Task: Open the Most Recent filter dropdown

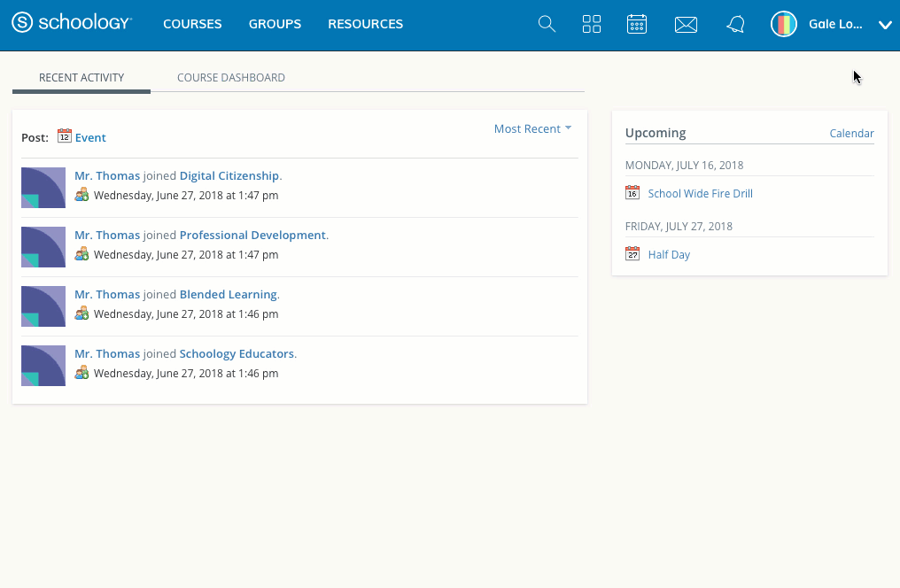Action: (532, 129)
